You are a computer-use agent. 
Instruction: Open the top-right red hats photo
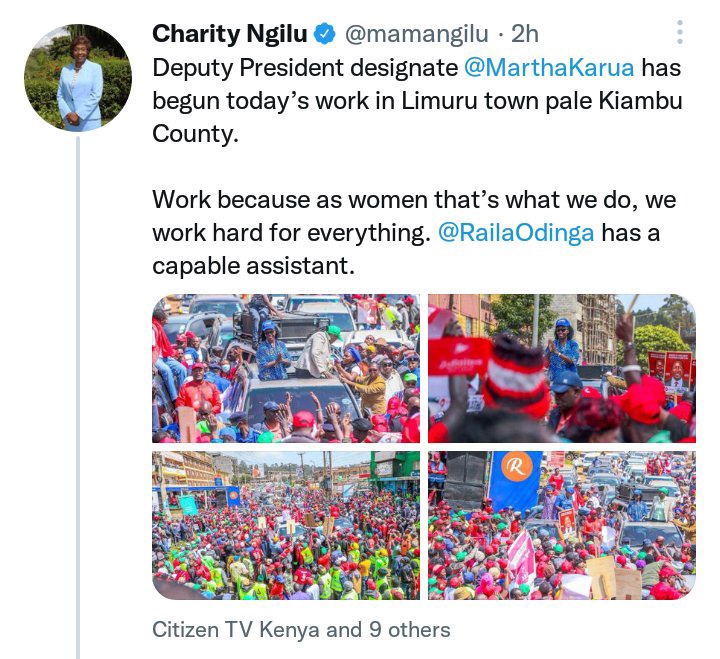click(562, 368)
